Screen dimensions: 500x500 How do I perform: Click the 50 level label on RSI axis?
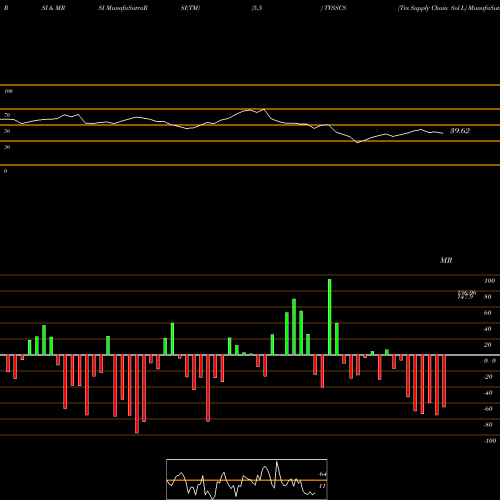click(7, 131)
